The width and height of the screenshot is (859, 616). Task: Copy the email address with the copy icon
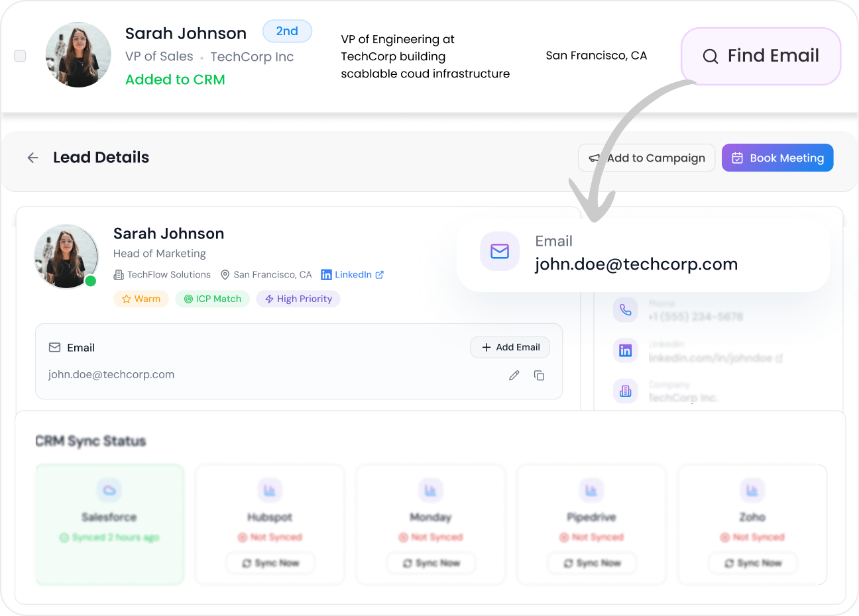pos(539,376)
